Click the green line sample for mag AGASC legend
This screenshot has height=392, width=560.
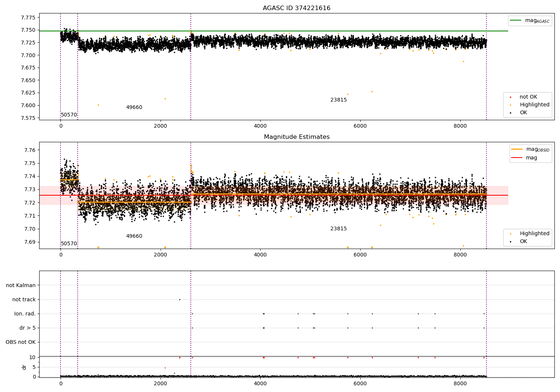pos(516,21)
